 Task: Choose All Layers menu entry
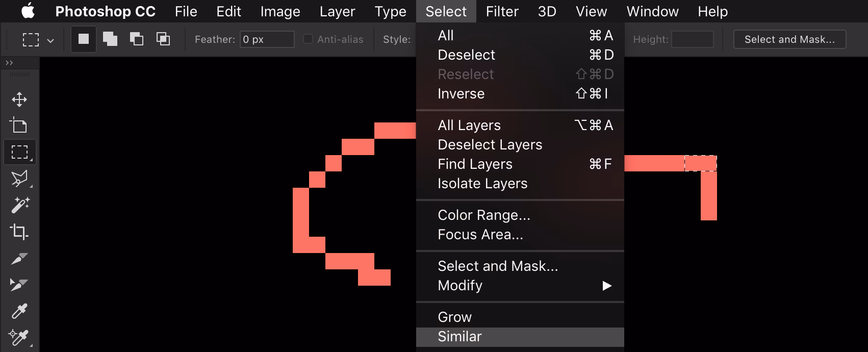click(x=520, y=125)
